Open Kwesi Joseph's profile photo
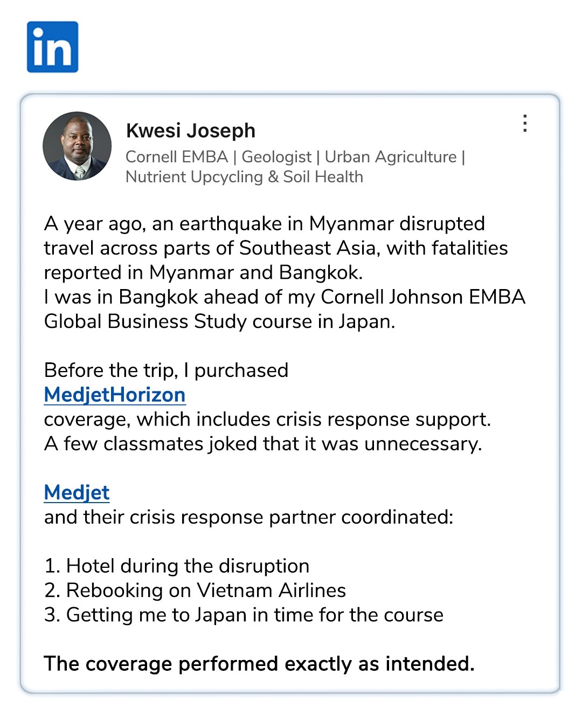This screenshot has height=728, width=582. pyautogui.click(x=77, y=146)
